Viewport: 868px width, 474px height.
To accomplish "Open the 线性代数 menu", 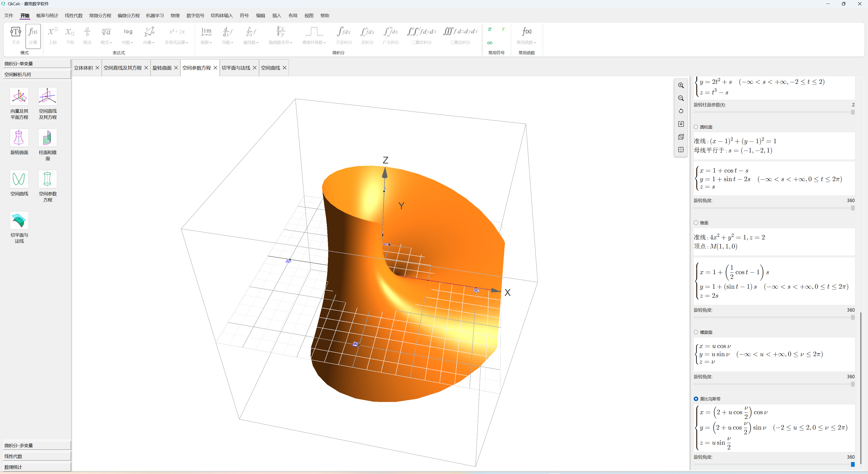I will click(x=73, y=16).
